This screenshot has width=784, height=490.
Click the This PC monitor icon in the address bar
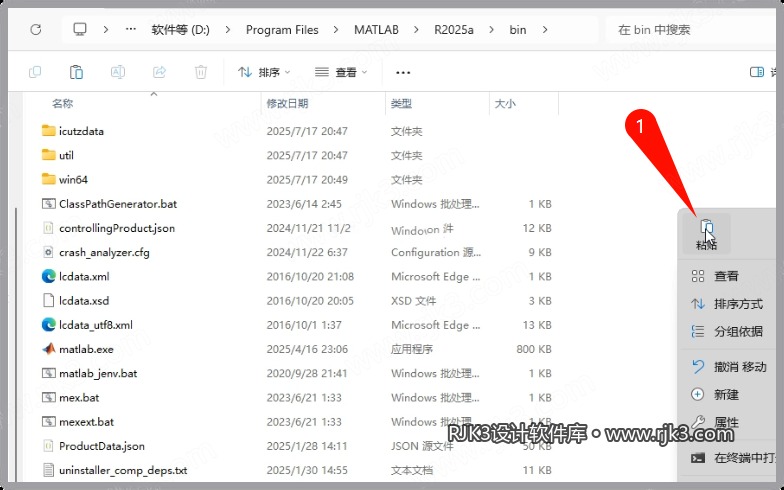(80, 29)
